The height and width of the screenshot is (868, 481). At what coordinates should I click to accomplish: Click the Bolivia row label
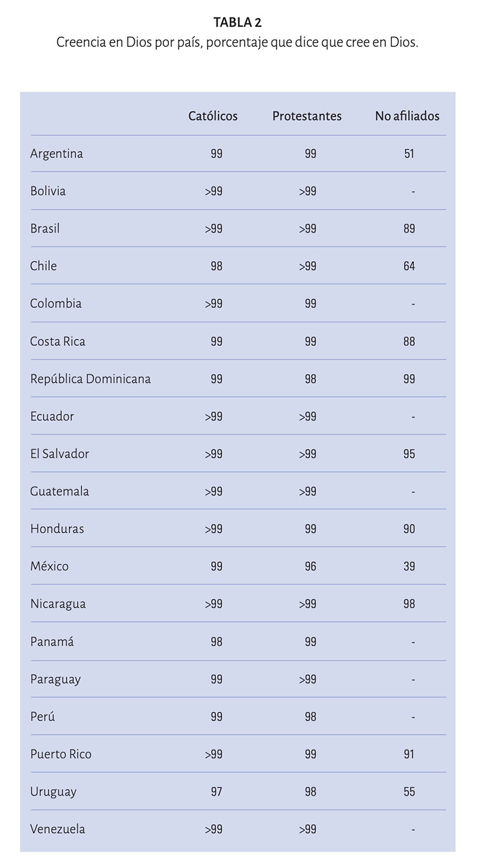click(x=48, y=191)
